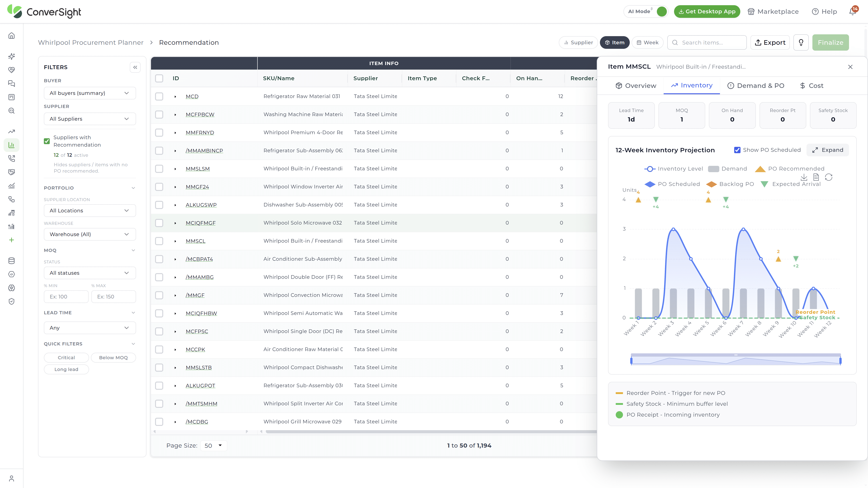This screenshot has height=488, width=868.
Task: Open the database icon in sidebar
Action: pyautogui.click(x=12, y=261)
